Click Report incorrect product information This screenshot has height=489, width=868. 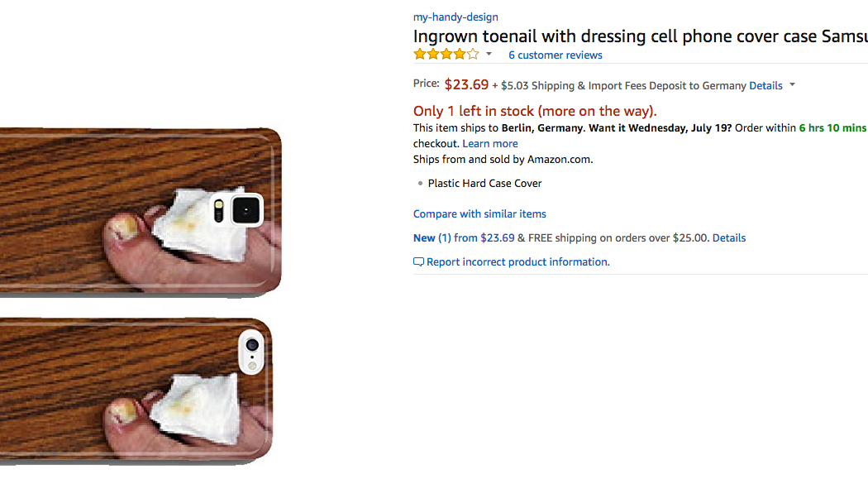point(517,261)
